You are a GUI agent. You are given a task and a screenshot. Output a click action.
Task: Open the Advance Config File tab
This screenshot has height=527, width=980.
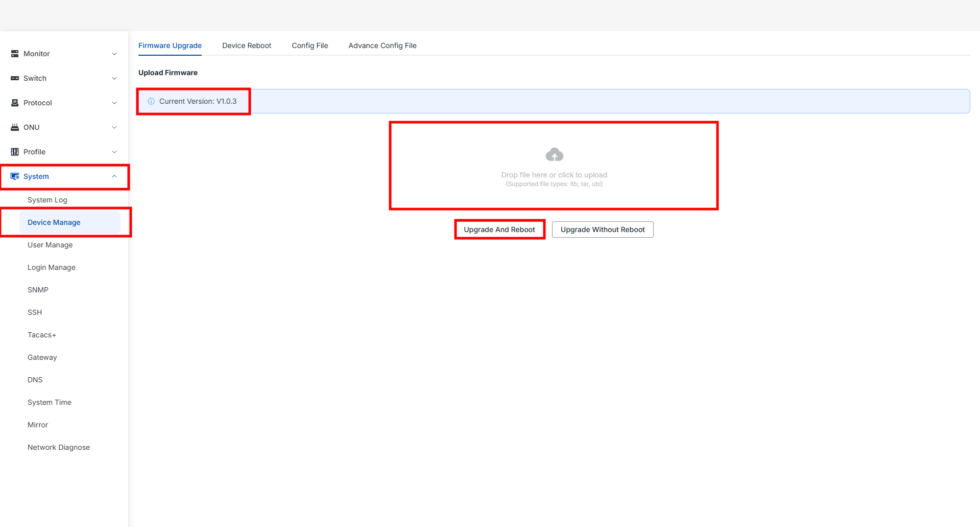click(x=382, y=45)
